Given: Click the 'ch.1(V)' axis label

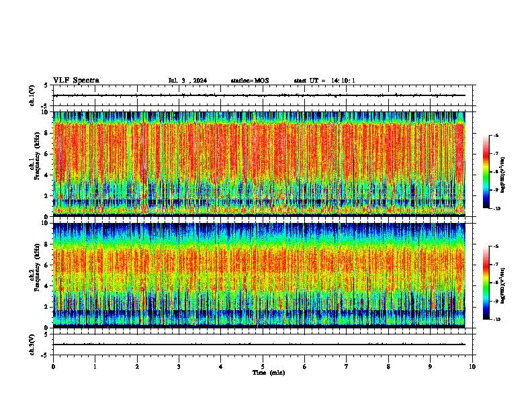Looking at the screenshot, I should click(x=32, y=95).
